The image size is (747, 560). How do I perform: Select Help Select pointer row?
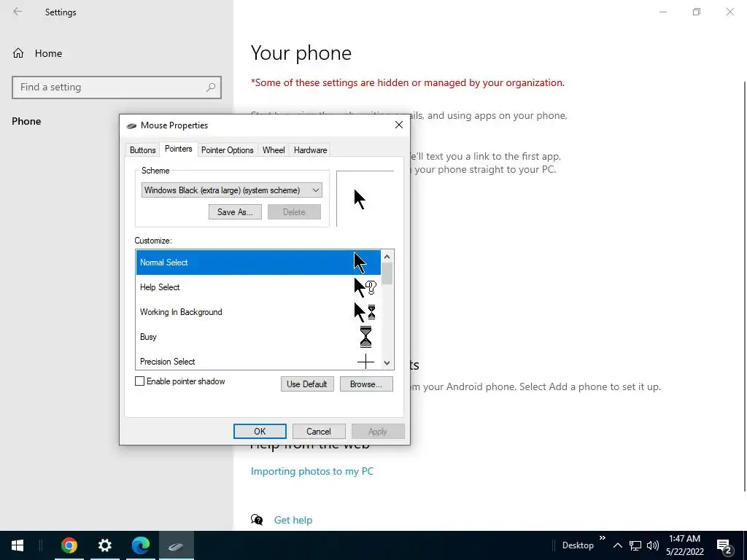[258, 287]
